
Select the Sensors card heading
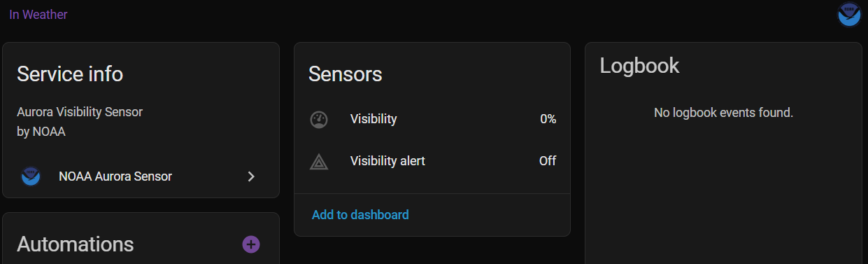tap(346, 74)
